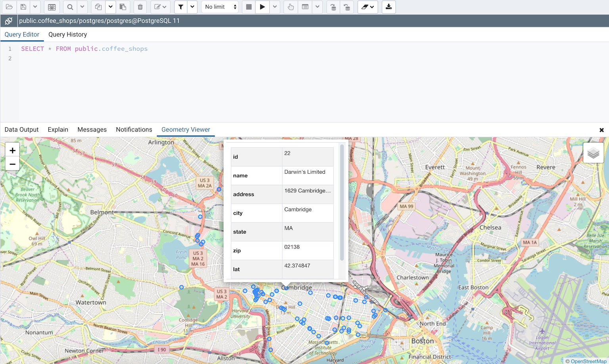Click the 02138 zip value

coord(292,247)
